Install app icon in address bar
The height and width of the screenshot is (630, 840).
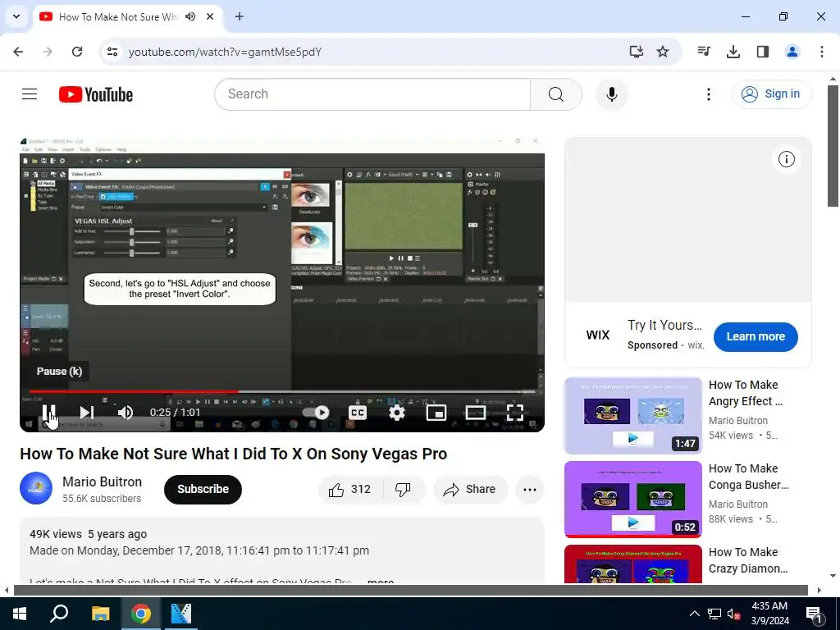636,52
